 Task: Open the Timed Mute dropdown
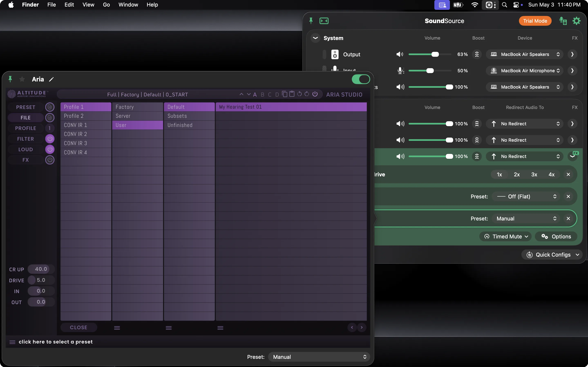tap(505, 237)
